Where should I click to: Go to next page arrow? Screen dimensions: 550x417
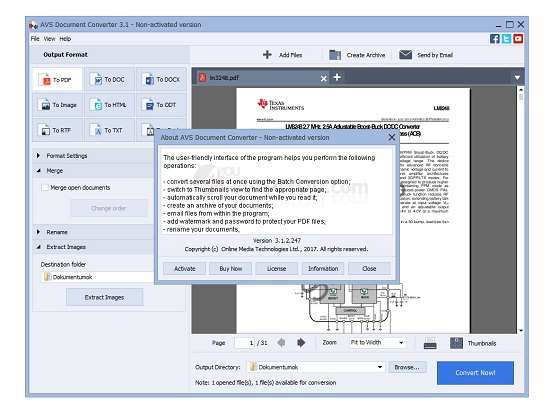[x=301, y=343]
